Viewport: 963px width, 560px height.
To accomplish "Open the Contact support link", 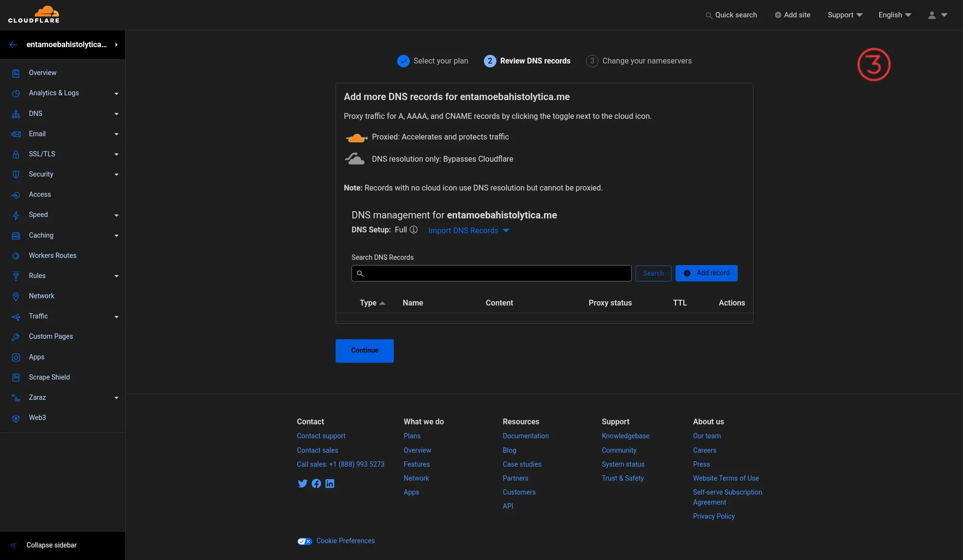I will (321, 436).
